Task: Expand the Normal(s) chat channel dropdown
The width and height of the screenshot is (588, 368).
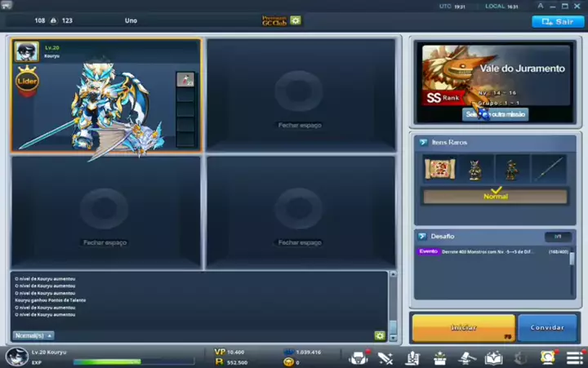Action: (33, 335)
